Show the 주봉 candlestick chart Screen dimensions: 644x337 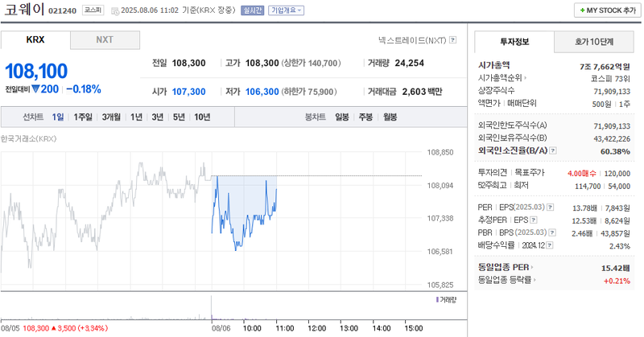click(x=365, y=117)
